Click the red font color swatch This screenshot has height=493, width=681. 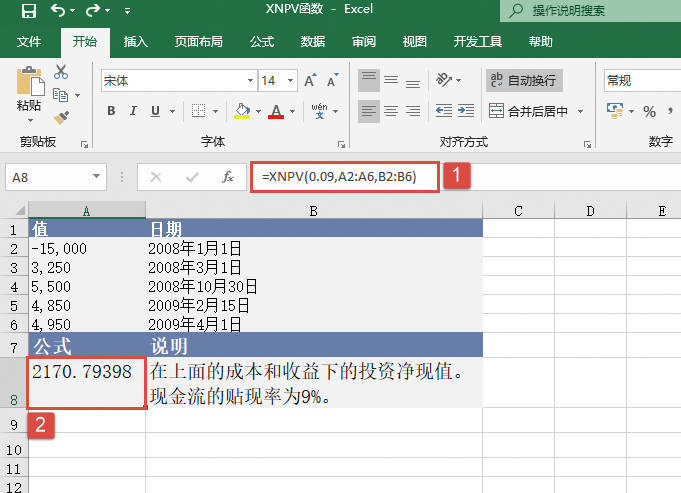[276, 111]
